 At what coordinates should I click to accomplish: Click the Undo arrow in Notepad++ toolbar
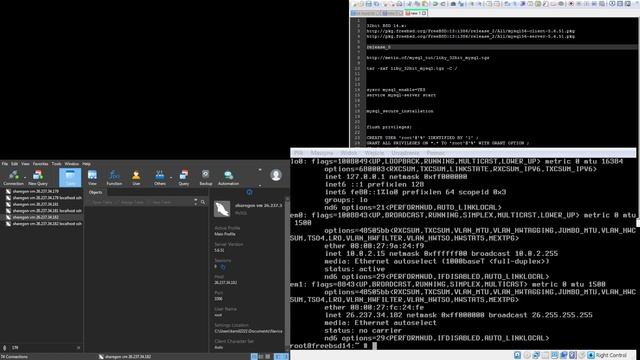click(x=436, y=4)
